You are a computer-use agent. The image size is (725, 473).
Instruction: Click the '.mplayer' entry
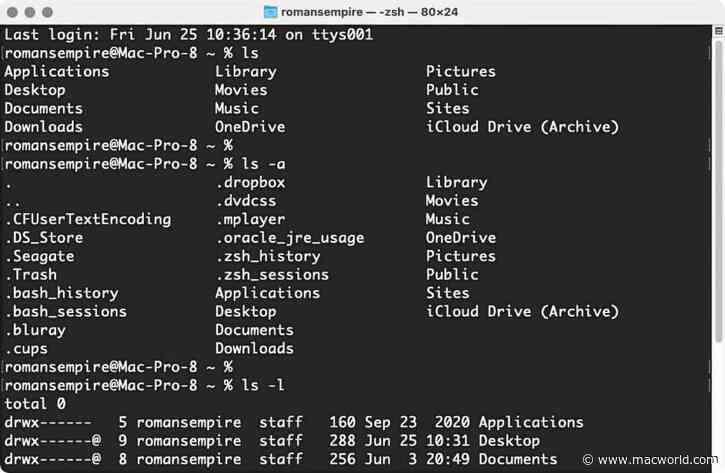pos(250,219)
